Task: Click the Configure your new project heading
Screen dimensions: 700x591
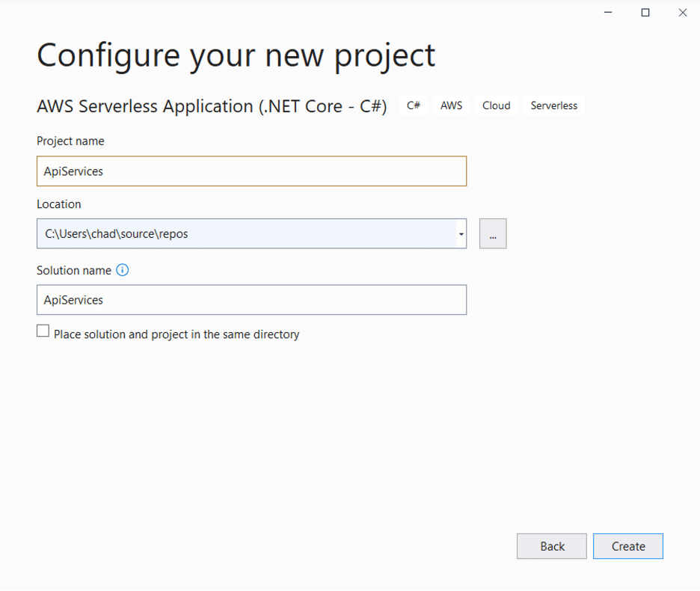Action: [236, 56]
